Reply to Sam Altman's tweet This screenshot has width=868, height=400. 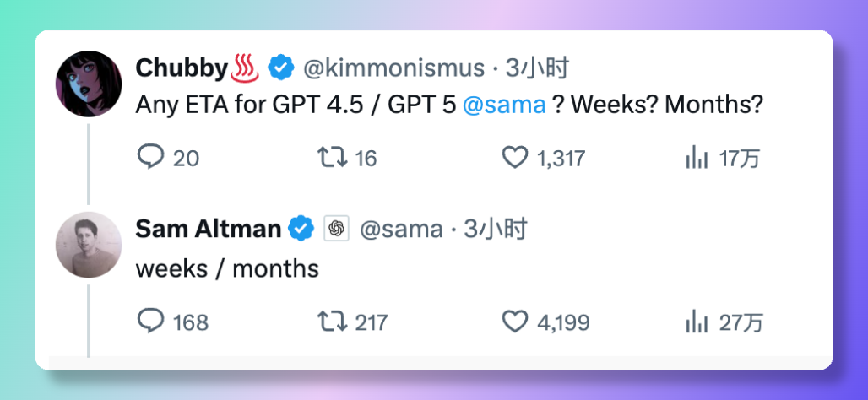point(150,321)
